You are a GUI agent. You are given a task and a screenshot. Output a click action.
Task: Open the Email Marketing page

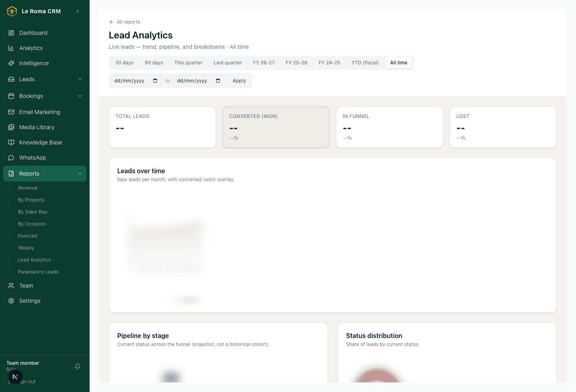click(x=45, y=112)
